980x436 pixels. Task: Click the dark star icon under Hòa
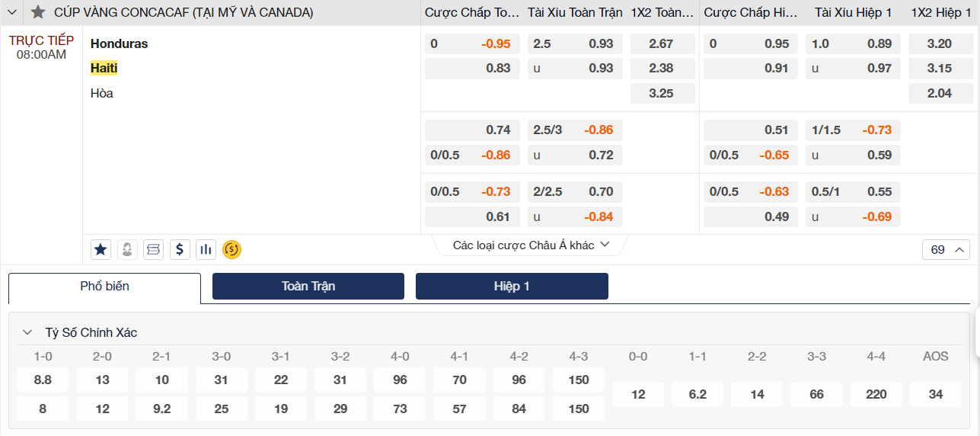click(x=101, y=249)
